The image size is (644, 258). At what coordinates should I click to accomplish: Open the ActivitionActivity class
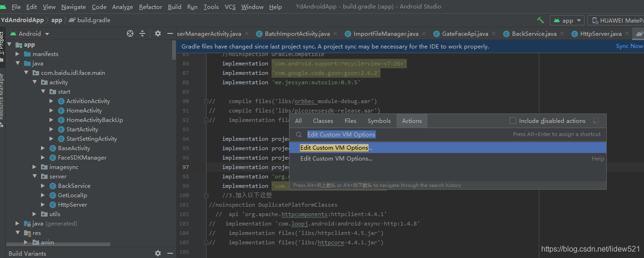point(88,101)
